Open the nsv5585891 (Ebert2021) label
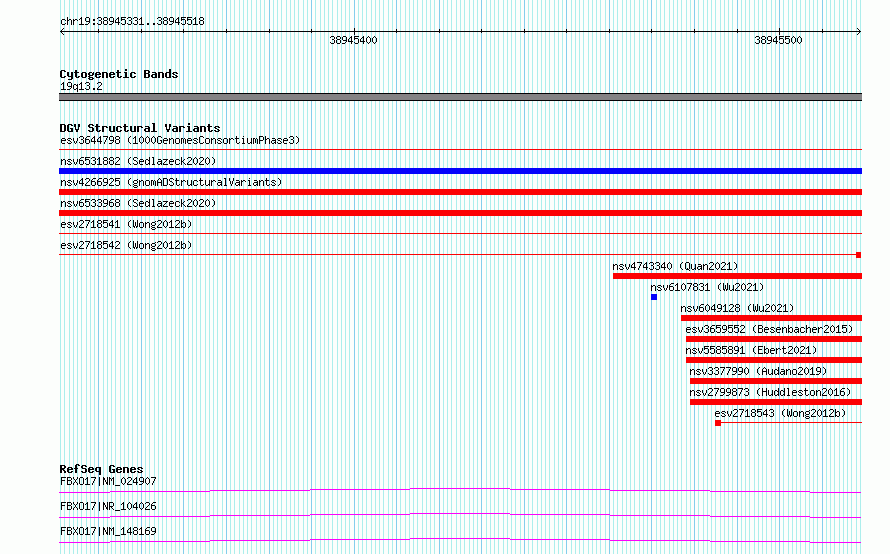This screenshot has height=554, width=890. point(751,350)
